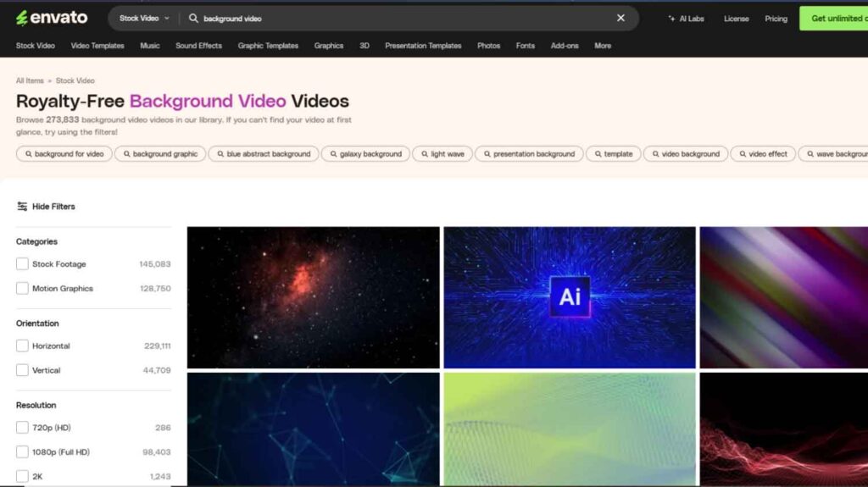Open the Envato logo home link
The height and width of the screenshot is (487, 868).
coord(52,19)
